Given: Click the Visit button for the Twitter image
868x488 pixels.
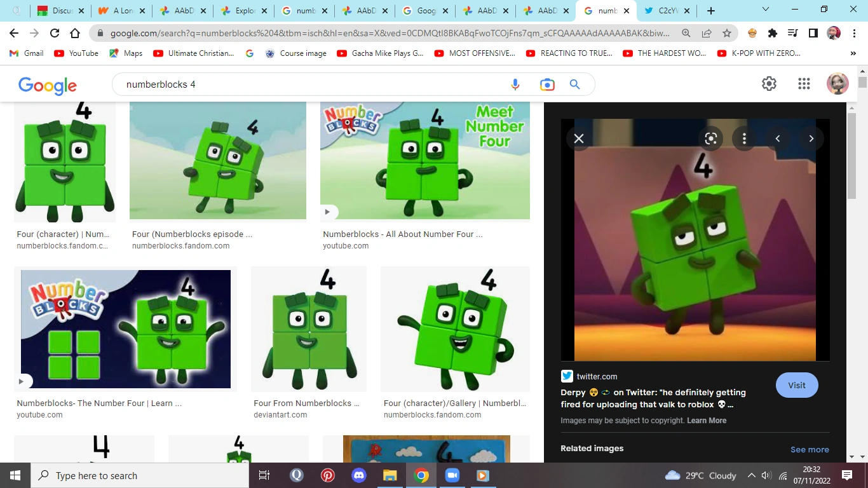Looking at the screenshot, I should point(797,385).
